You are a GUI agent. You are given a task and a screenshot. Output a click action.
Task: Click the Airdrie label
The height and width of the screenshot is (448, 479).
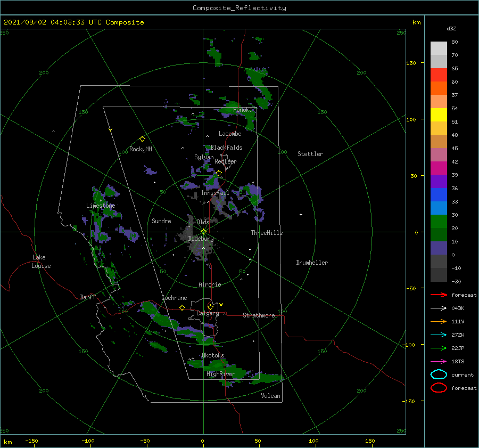tap(210, 284)
